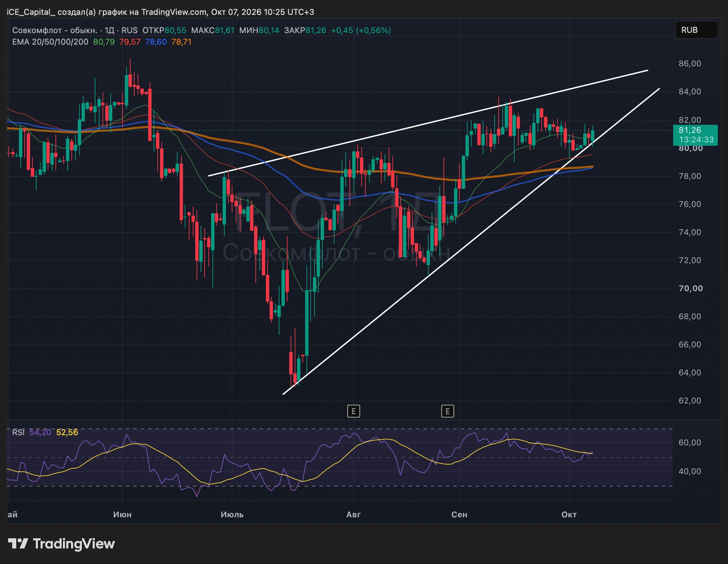Click the TradingView logo icon

coord(18,544)
